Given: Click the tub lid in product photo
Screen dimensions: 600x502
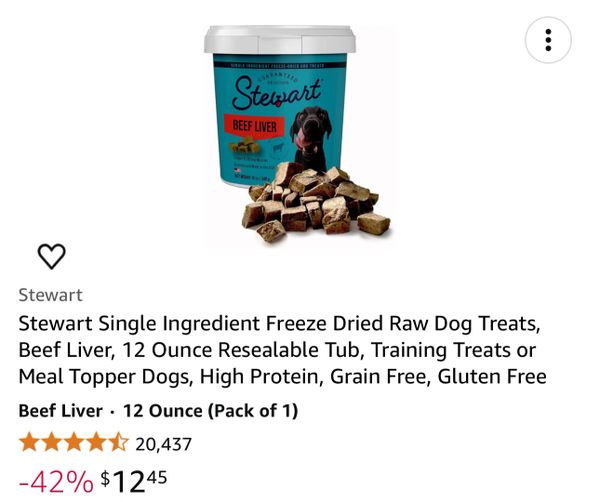Looking at the screenshot, I should pyautogui.click(x=280, y=39).
